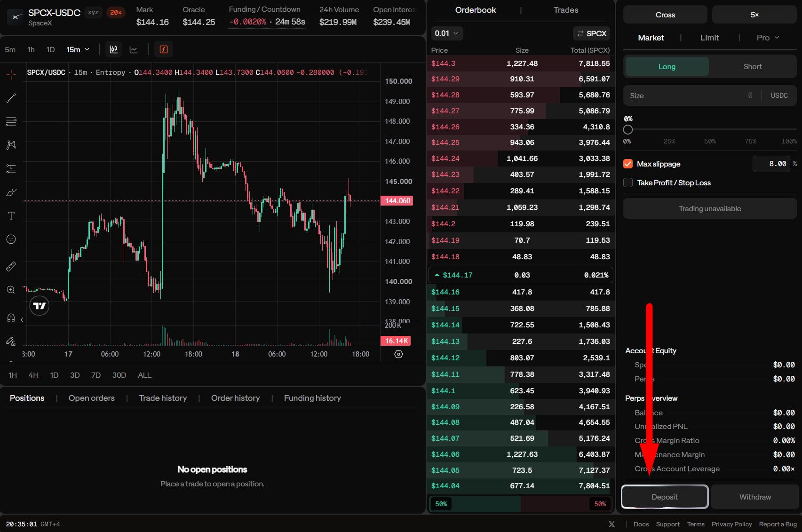Open the forecasting and measurement tool
The image size is (802, 532).
[11, 168]
